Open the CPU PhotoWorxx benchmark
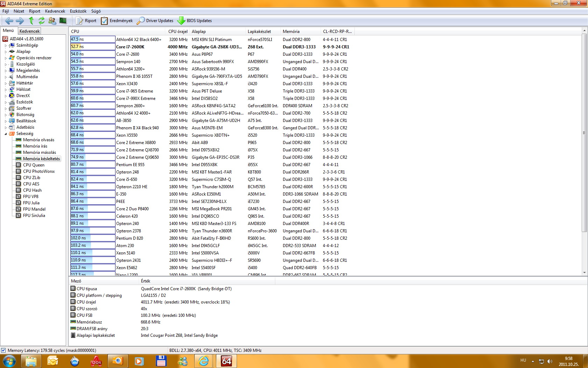 coord(39,171)
